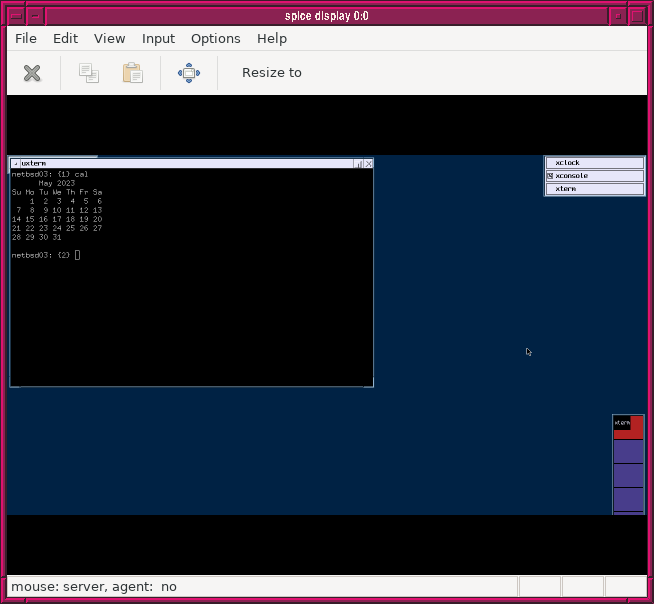This screenshot has height=604, width=654.
Task: Open the View menu
Action: click(x=110, y=38)
